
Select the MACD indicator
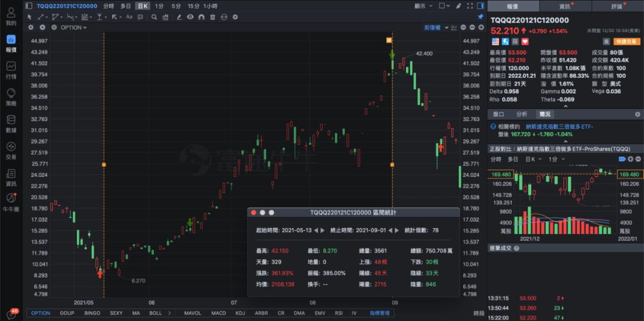click(218, 313)
